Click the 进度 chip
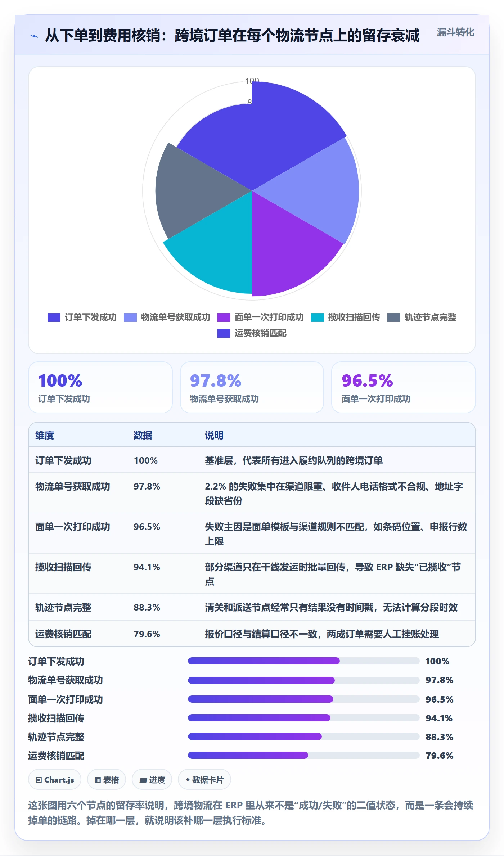The image size is (504, 856). point(152,780)
